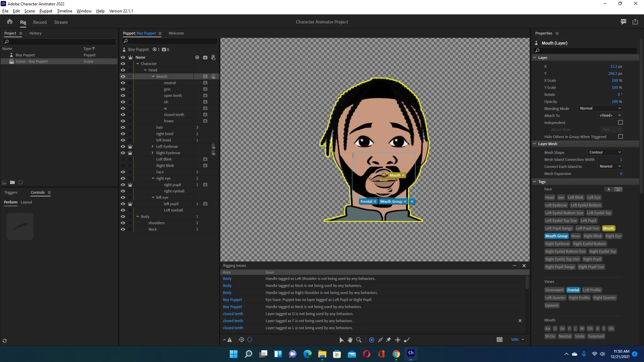This screenshot has height=362, width=644.
Task: Select the Hand pan tool
Action: point(350,340)
